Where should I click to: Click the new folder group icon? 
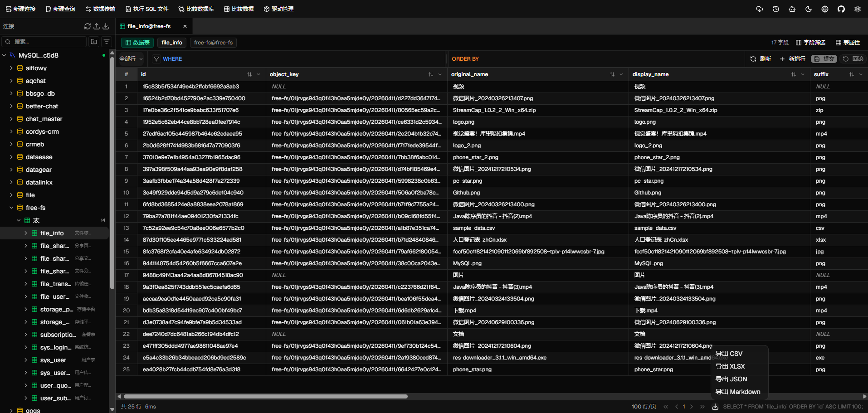coord(94,42)
